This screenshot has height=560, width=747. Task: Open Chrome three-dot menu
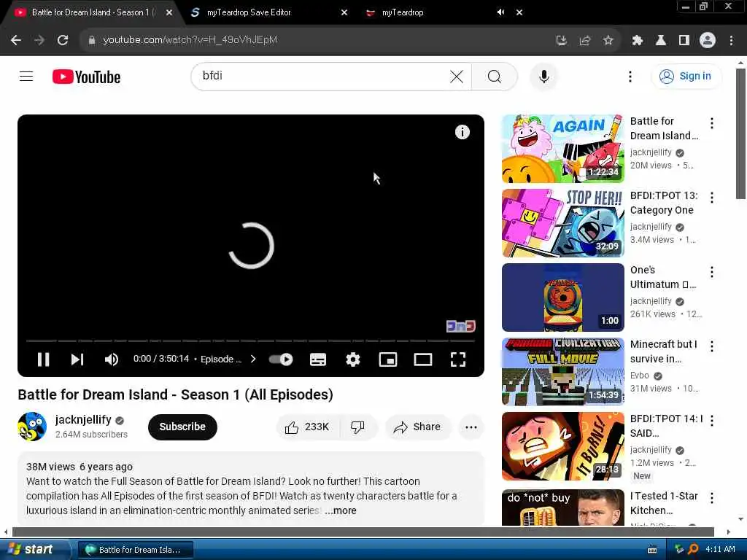(x=731, y=41)
